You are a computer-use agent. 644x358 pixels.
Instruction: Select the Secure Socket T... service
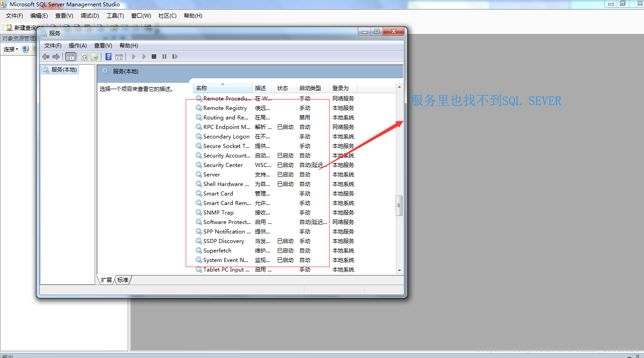pos(226,146)
